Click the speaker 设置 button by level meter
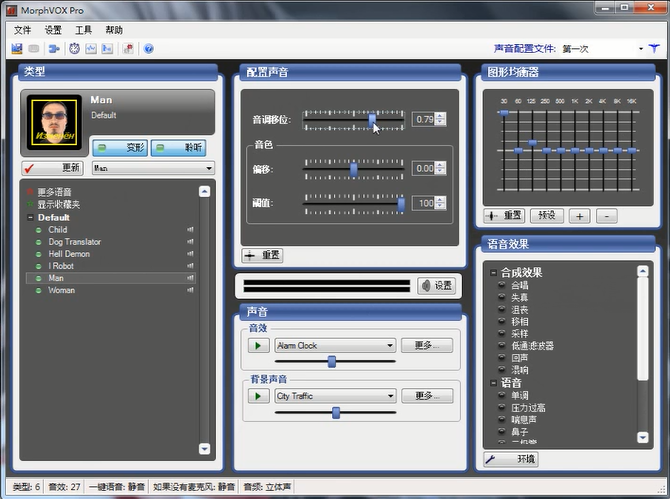 pos(436,285)
